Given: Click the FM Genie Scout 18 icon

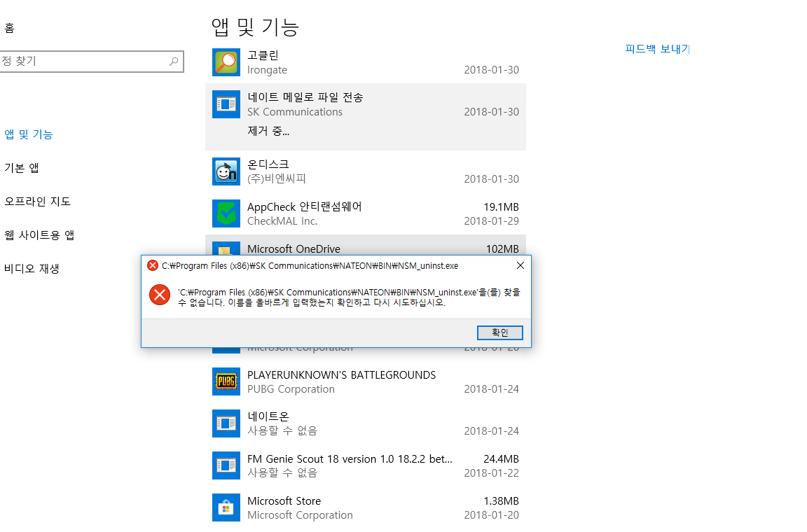Looking at the screenshot, I should (226, 465).
